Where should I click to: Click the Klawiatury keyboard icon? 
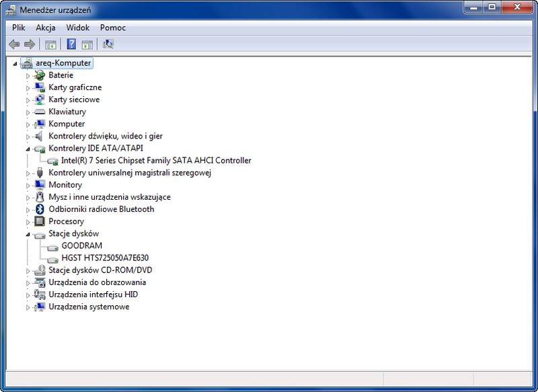pos(40,112)
